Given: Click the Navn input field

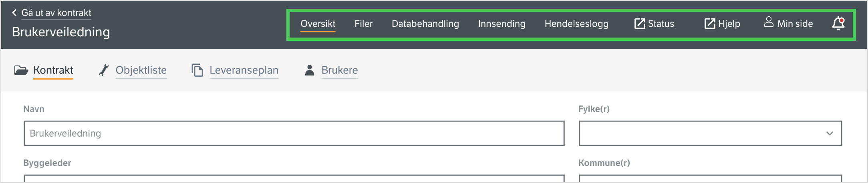Looking at the screenshot, I should tap(294, 133).
